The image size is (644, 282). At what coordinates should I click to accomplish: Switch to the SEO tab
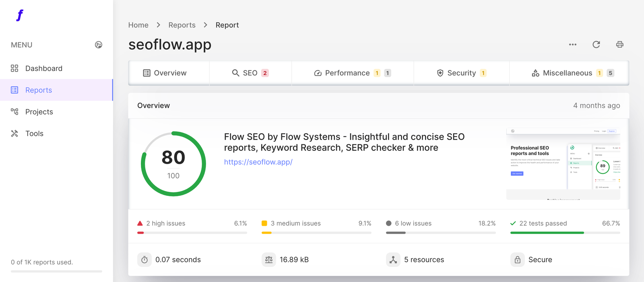pos(250,73)
